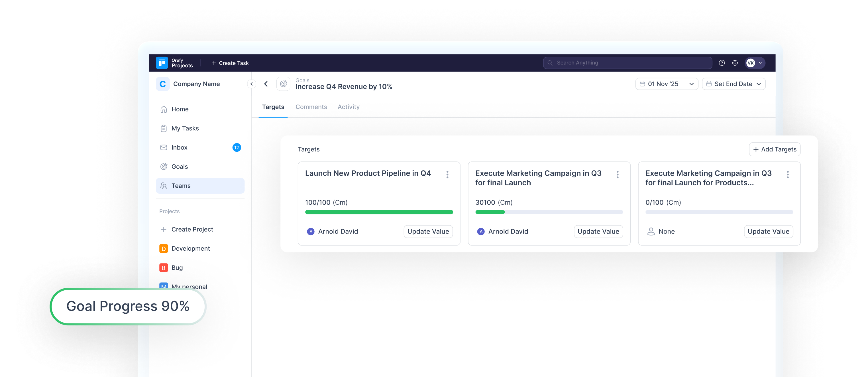The image size is (868, 377).
Task: Switch to the Comments tab
Action: coord(311,107)
